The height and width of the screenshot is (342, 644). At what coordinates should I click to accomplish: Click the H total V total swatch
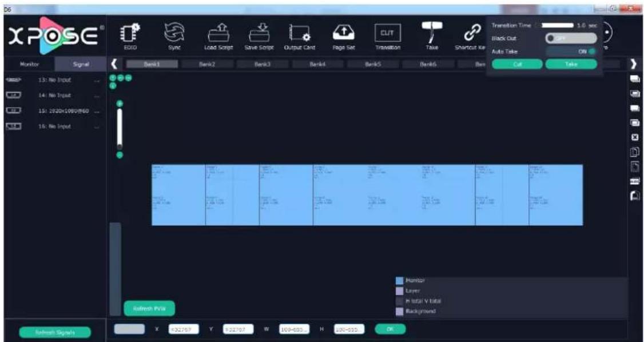(399, 301)
